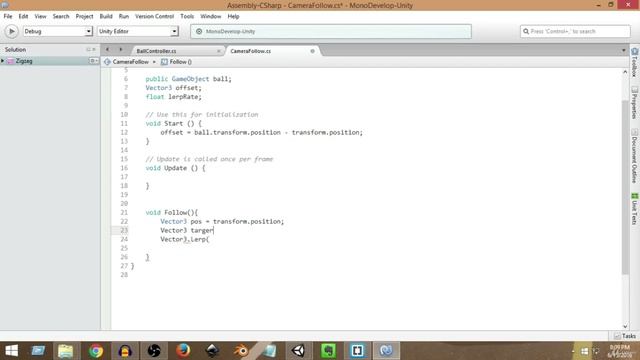Viewport: 640px width, 360px height.
Task: Click the editor scroll up arrow
Action: pyautogui.click(x=625, y=72)
